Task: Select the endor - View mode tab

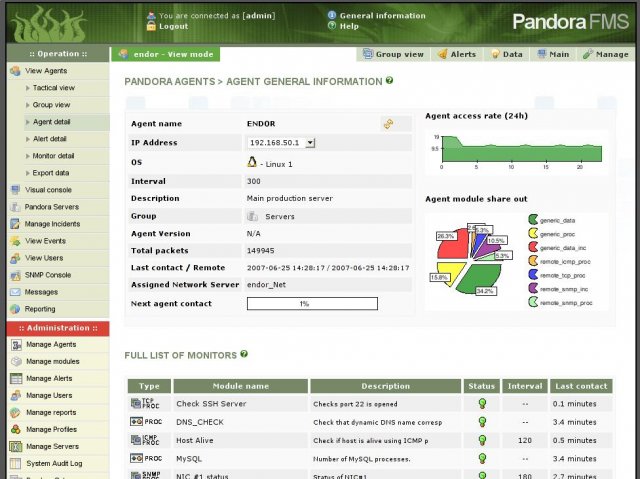Action: click(166, 54)
